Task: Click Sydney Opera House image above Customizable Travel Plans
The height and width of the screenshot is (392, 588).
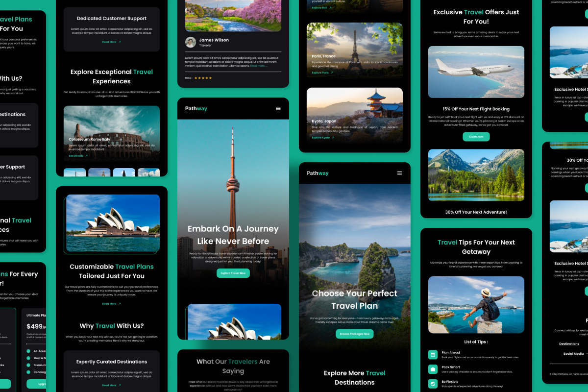Action: tap(113, 223)
